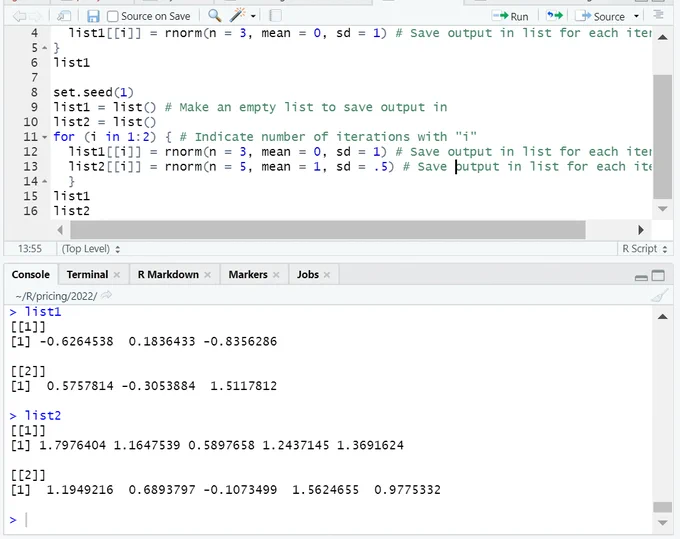Go forward to next source location
This screenshot has width=680, height=539.
coord(36,16)
